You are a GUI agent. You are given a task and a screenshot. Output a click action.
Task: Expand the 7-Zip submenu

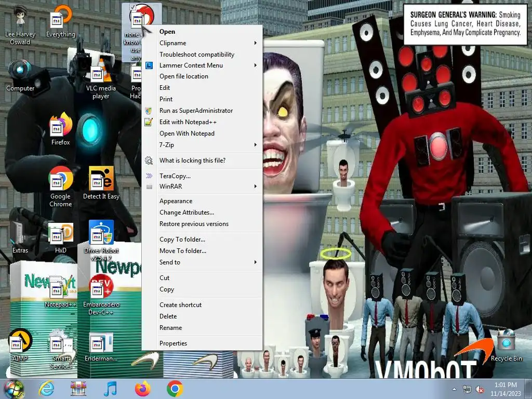click(x=202, y=145)
